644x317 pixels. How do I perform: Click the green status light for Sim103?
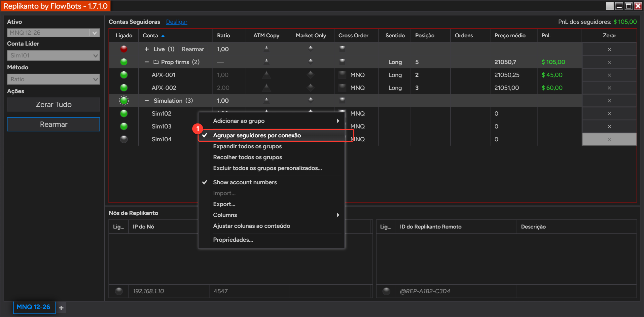tap(124, 126)
